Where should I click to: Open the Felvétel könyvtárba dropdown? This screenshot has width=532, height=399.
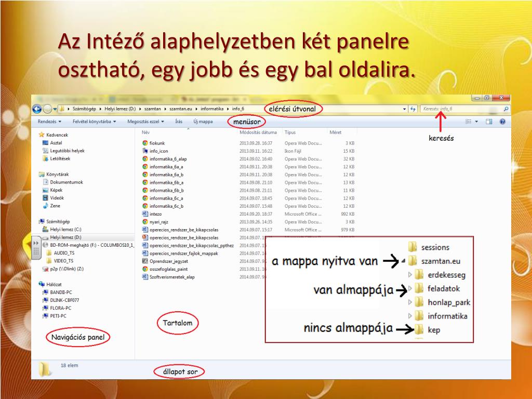coord(95,122)
